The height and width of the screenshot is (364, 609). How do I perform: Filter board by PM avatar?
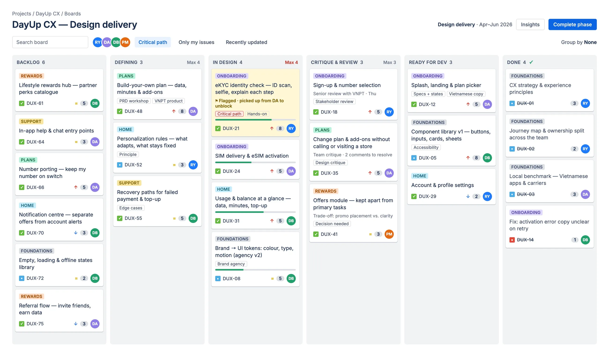coord(125,42)
